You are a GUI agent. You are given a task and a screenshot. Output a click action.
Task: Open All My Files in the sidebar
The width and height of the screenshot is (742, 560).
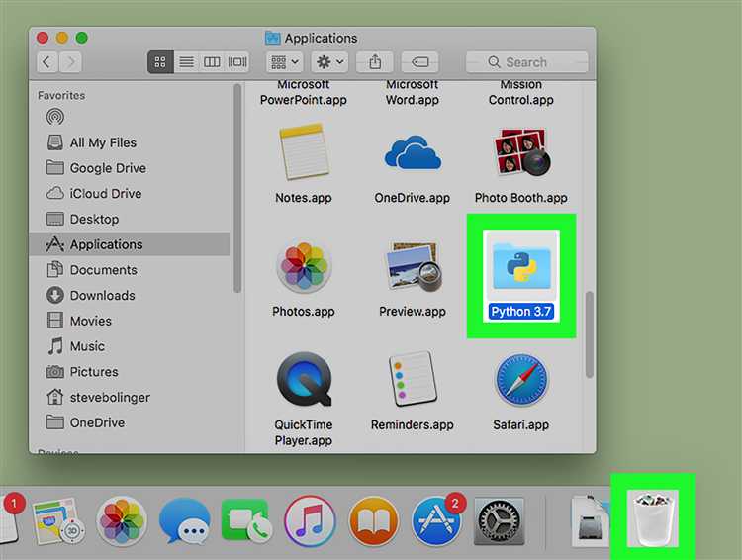tap(130, 142)
